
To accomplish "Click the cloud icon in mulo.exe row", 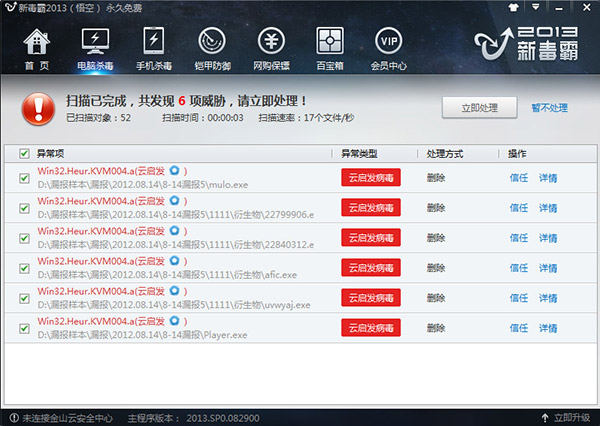I will pyautogui.click(x=174, y=170).
